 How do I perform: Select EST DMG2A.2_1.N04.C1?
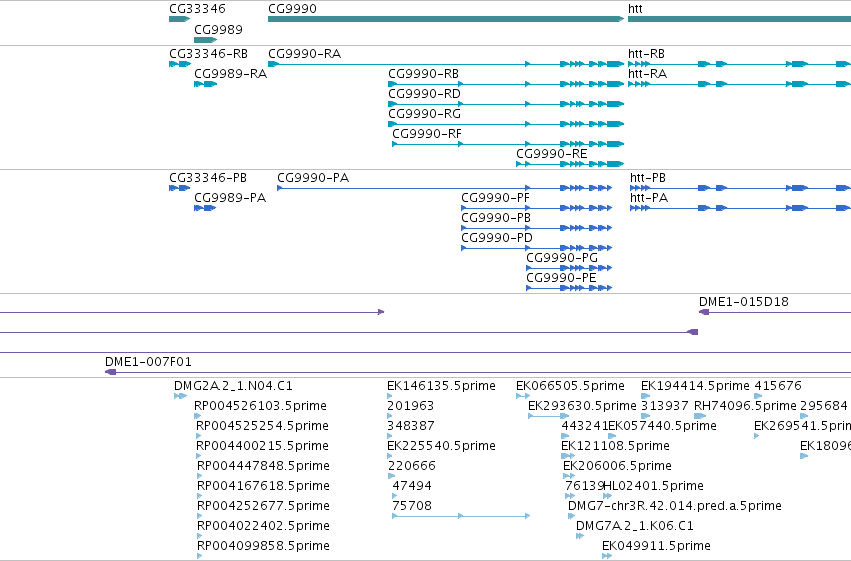(x=233, y=386)
